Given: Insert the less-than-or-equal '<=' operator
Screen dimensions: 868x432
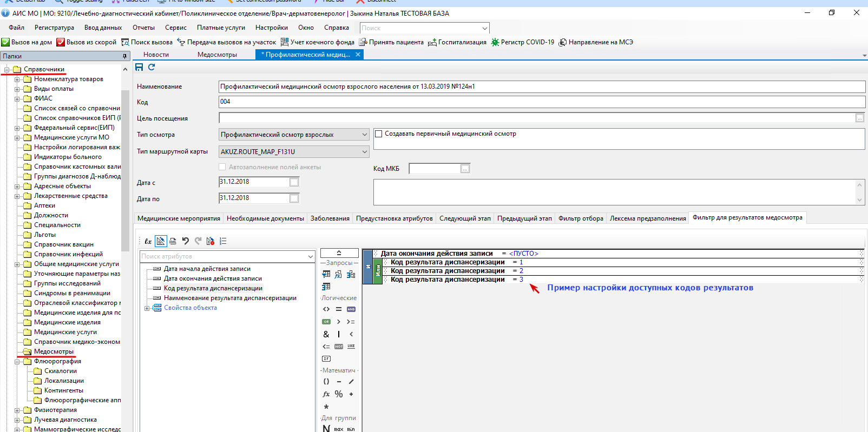Looking at the screenshot, I should (x=326, y=347).
